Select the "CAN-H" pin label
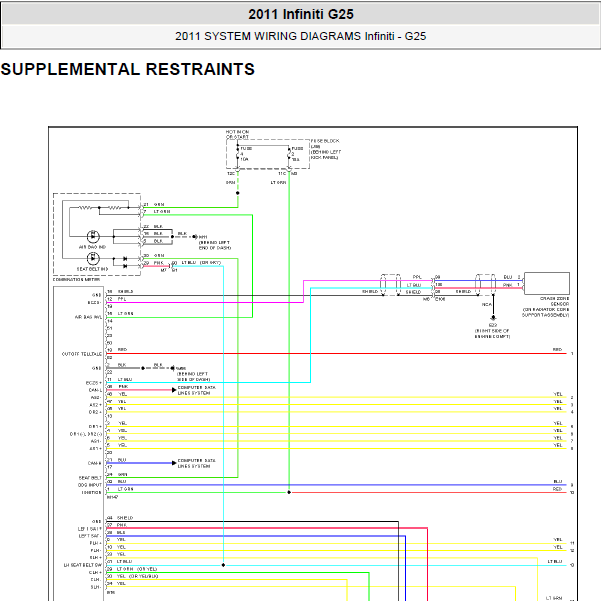This screenshot has width=601, height=601. (95, 463)
